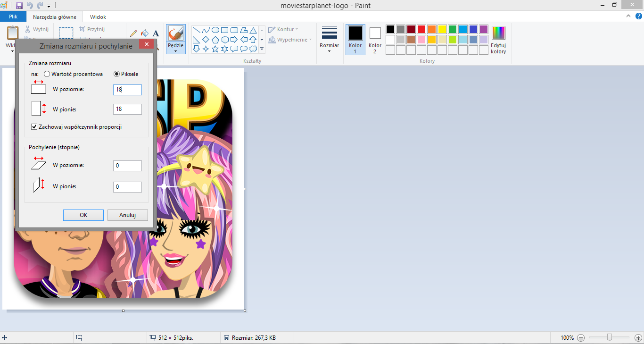Open Paint Help question mark icon

click(x=638, y=16)
